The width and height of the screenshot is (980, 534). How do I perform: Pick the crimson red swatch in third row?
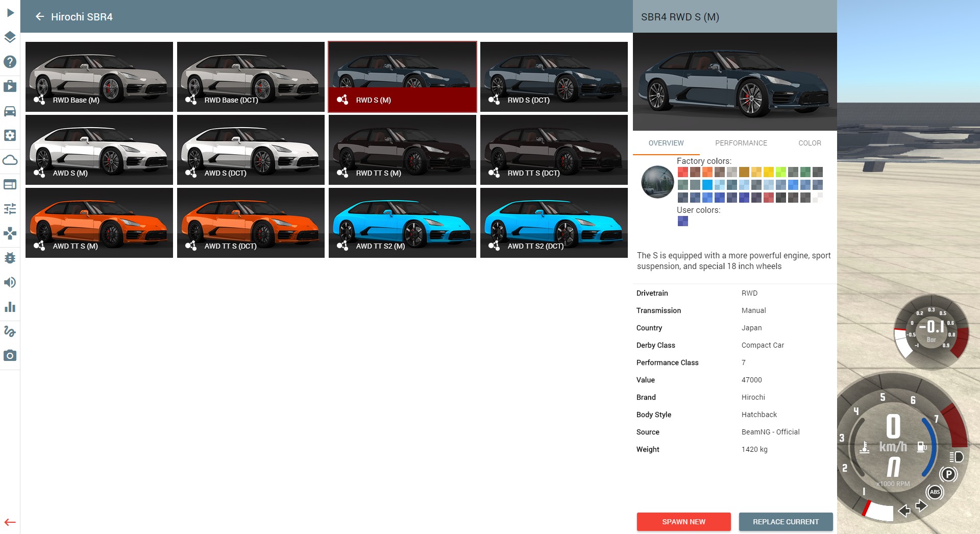point(769,197)
